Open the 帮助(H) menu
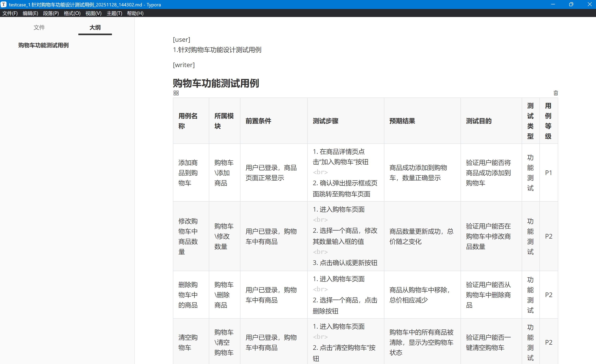596x364 pixels. (x=135, y=13)
